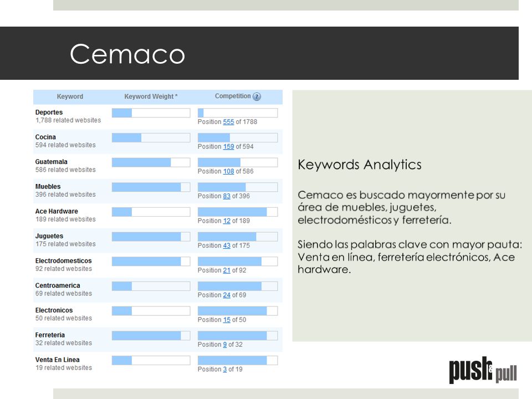The width and height of the screenshot is (532, 399).
Task: Click the Venta En Linea competition bar
Action: (x=238, y=361)
